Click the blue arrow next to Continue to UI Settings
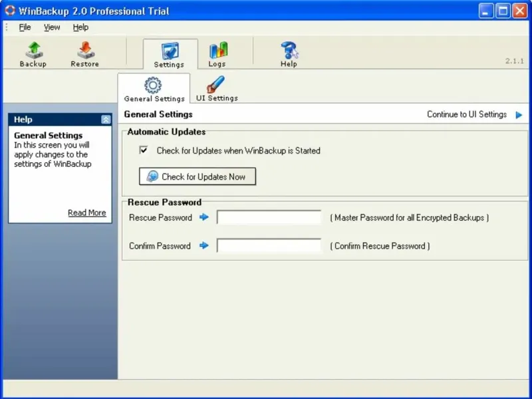The image size is (532, 399). [x=519, y=115]
